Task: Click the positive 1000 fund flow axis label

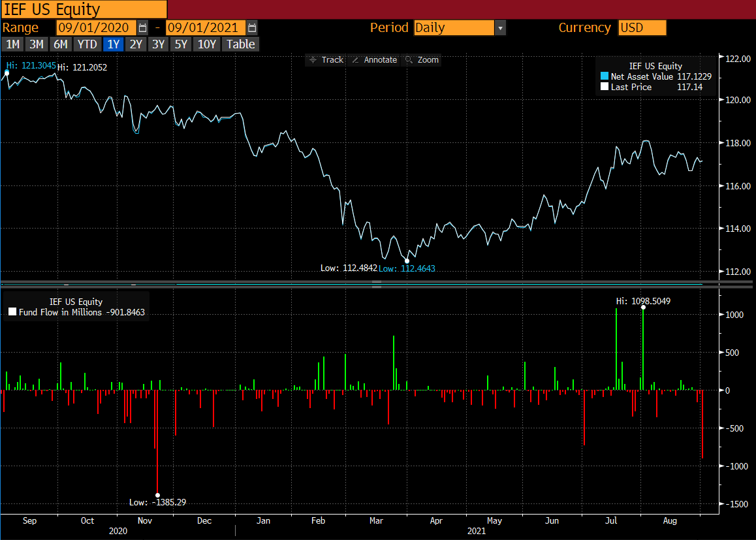Action: pos(734,314)
